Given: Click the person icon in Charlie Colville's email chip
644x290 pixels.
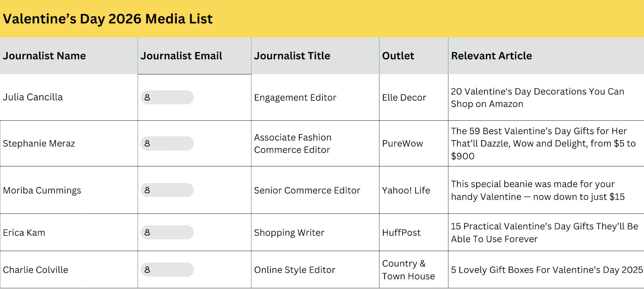Looking at the screenshot, I should (147, 270).
